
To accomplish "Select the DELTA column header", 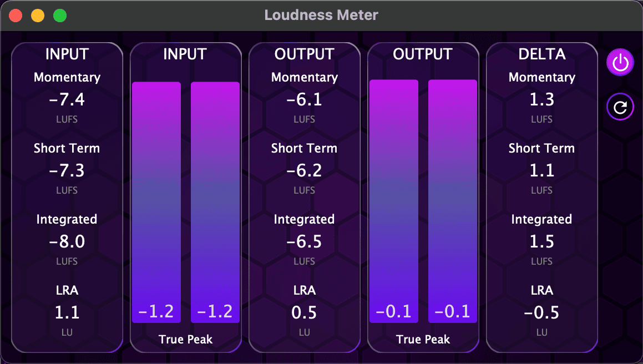I will point(541,54).
